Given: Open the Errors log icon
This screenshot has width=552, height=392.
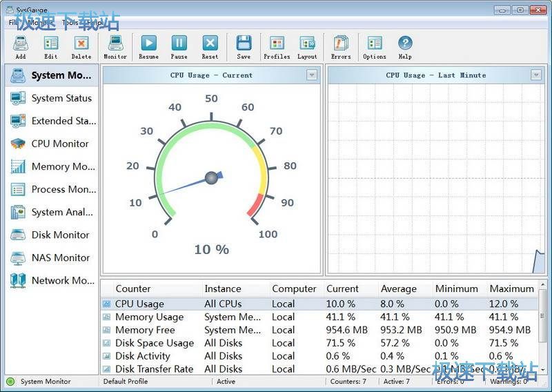Looking at the screenshot, I should tap(341, 44).
